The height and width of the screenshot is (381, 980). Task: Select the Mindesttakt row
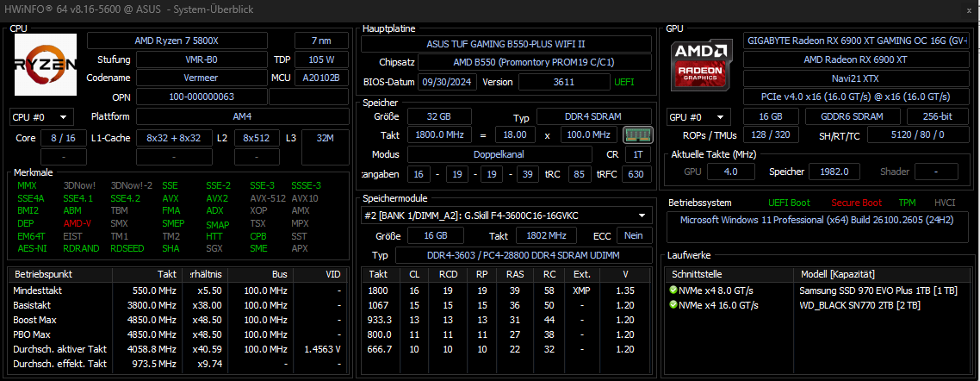click(177, 290)
